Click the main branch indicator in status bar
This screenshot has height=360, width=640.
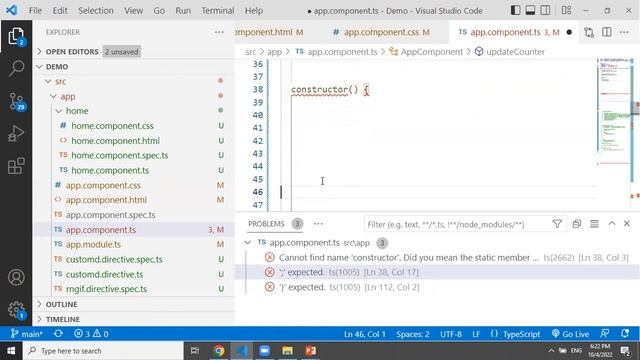(26, 334)
